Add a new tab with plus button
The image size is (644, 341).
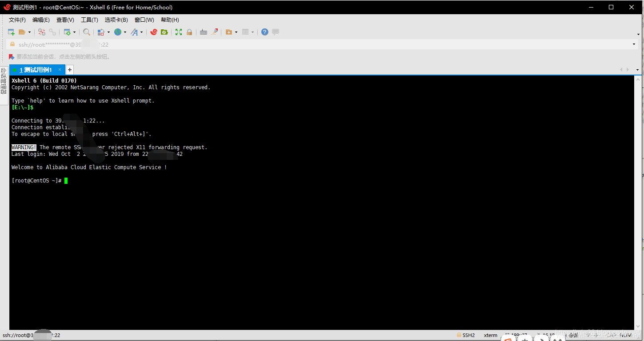70,70
